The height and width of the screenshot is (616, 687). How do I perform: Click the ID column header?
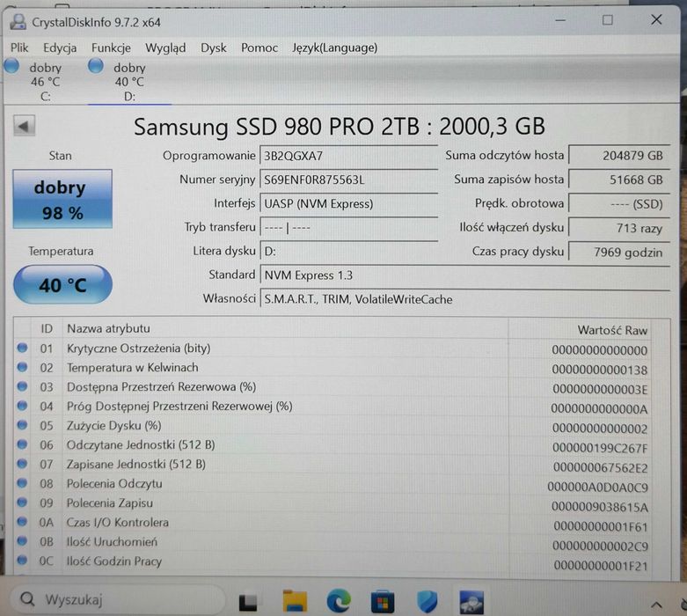click(47, 328)
